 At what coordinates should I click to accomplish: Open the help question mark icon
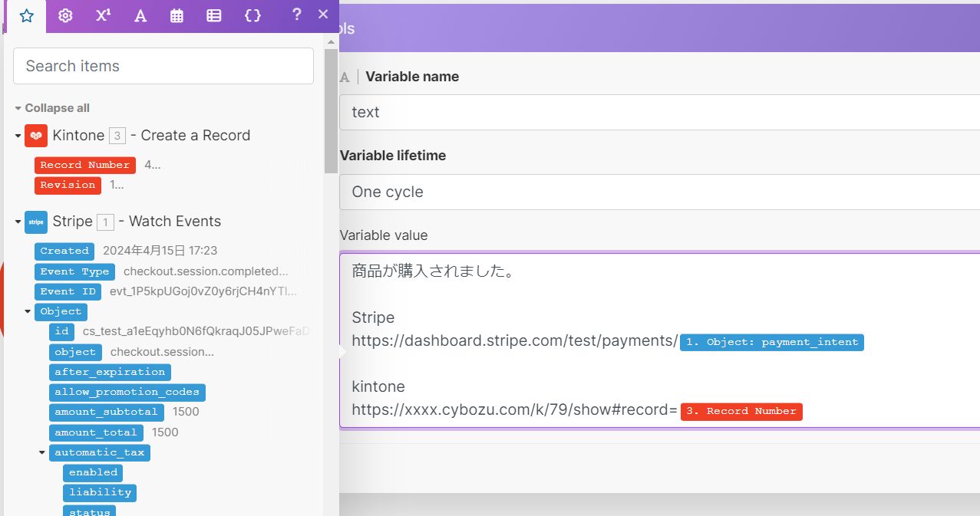pos(297,14)
